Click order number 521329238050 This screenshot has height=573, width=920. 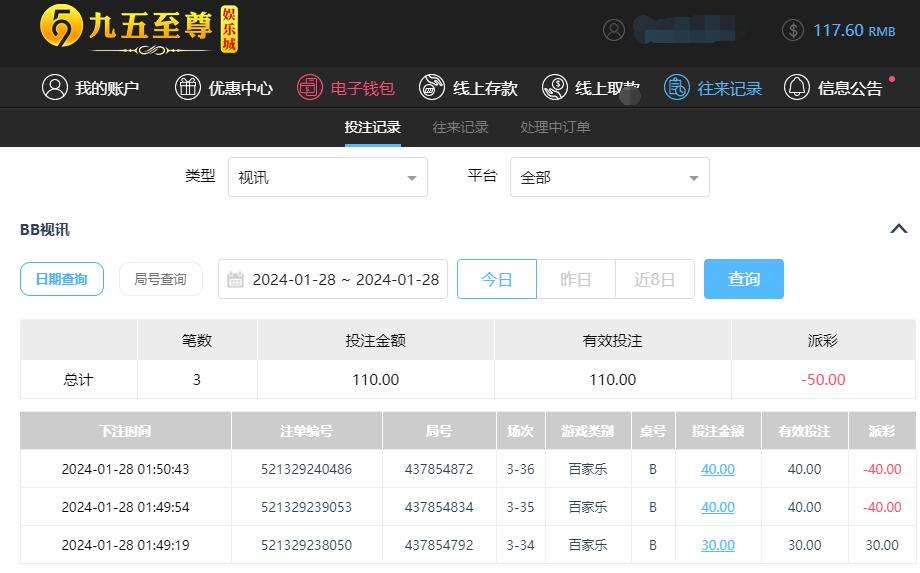click(306, 545)
